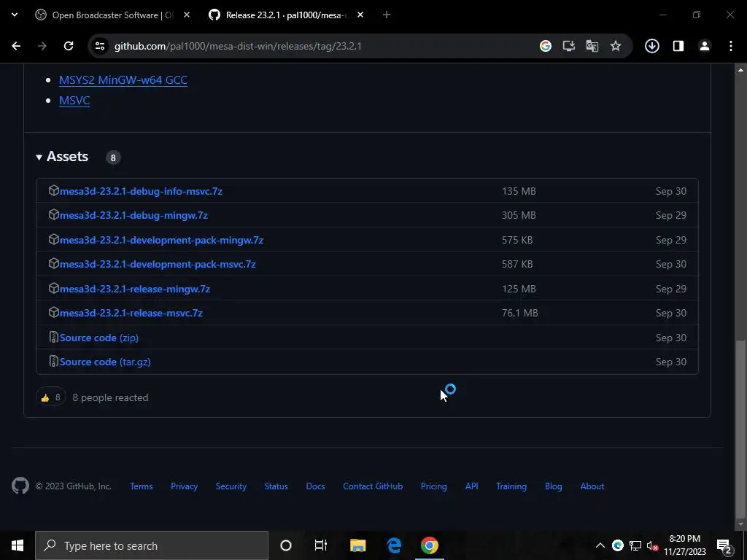
Task: Click the 76.1 MB size value
Action: [x=519, y=313]
